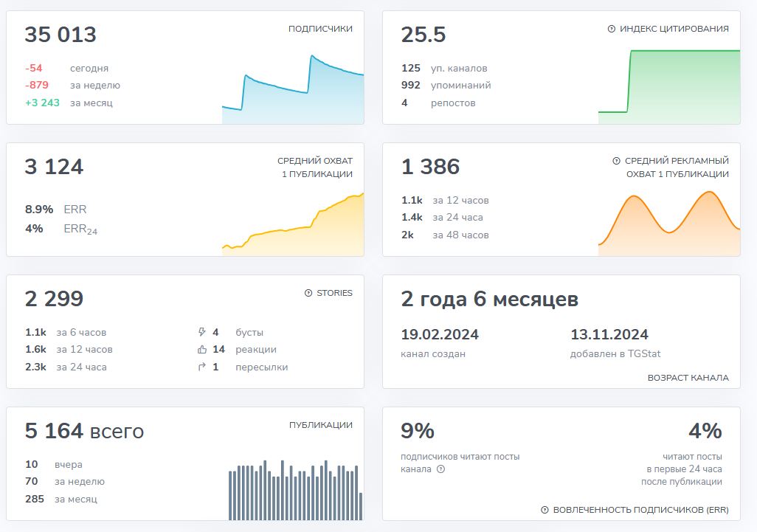This screenshot has width=757, height=532.
Task: Open the СРЕДНИЙ ОХВАТ 1 ПУБЛИКАЦИИ title
Action: point(315,167)
